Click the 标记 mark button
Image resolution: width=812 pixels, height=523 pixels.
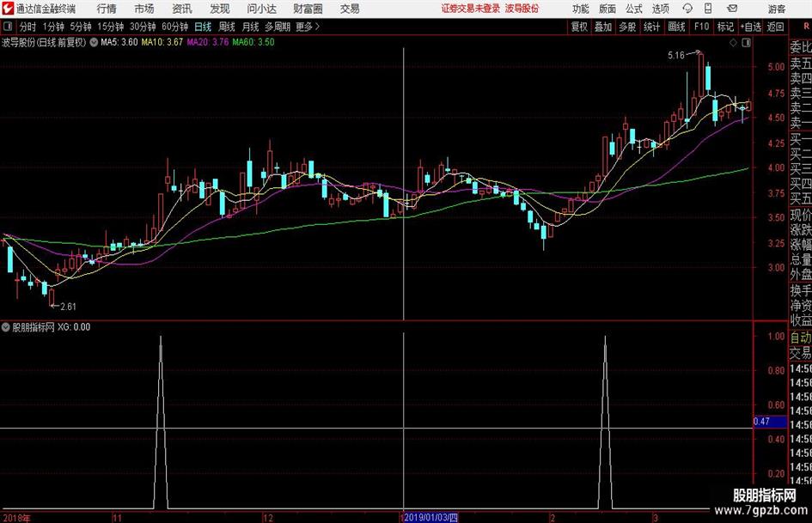coord(725,27)
